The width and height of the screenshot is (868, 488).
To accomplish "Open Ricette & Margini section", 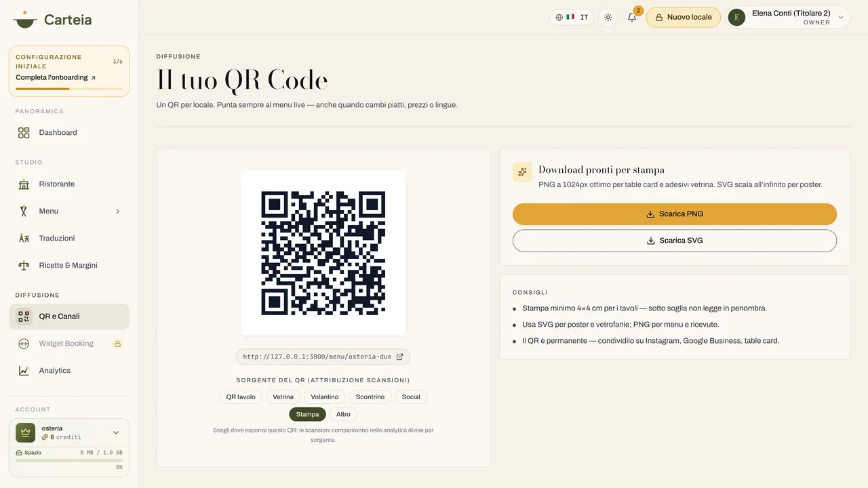I will click(x=69, y=266).
